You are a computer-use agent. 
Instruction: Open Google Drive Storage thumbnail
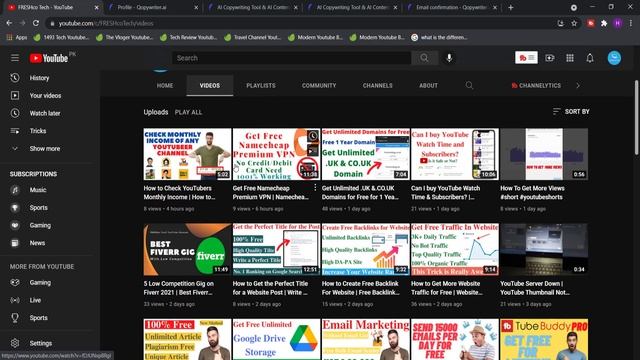coord(276,339)
